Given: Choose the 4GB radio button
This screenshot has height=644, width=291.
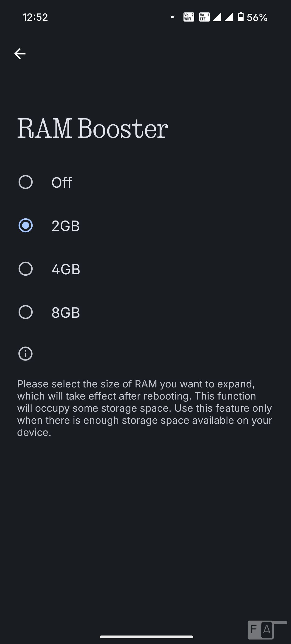Looking at the screenshot, I should coord(26,269).
